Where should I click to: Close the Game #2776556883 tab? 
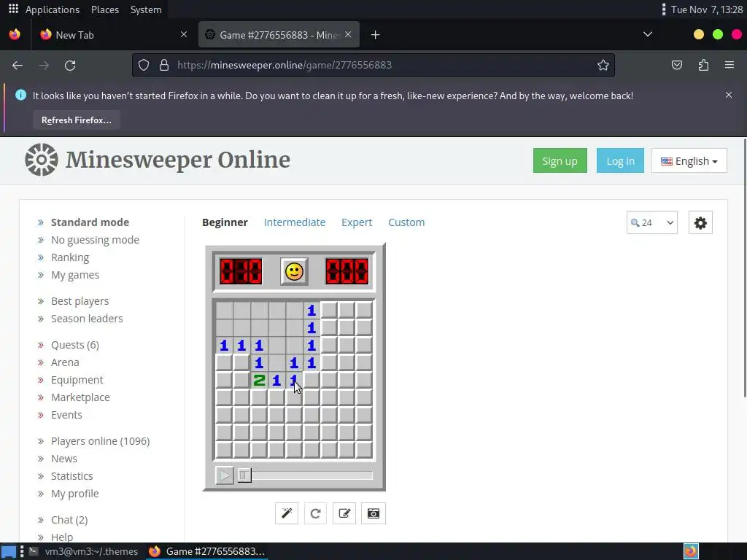[x=348, y=34]
